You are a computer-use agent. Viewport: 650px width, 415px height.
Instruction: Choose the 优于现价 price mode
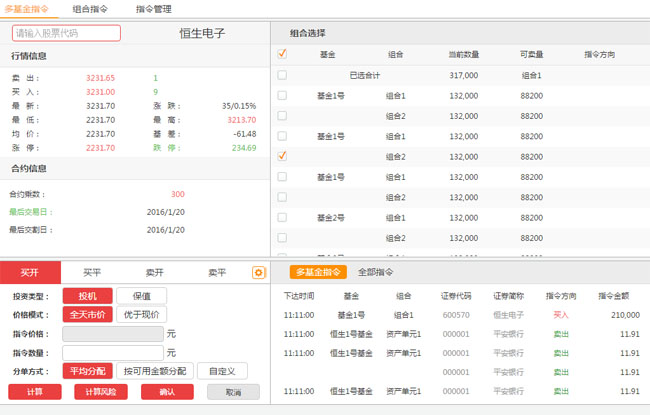click(141, 314)
